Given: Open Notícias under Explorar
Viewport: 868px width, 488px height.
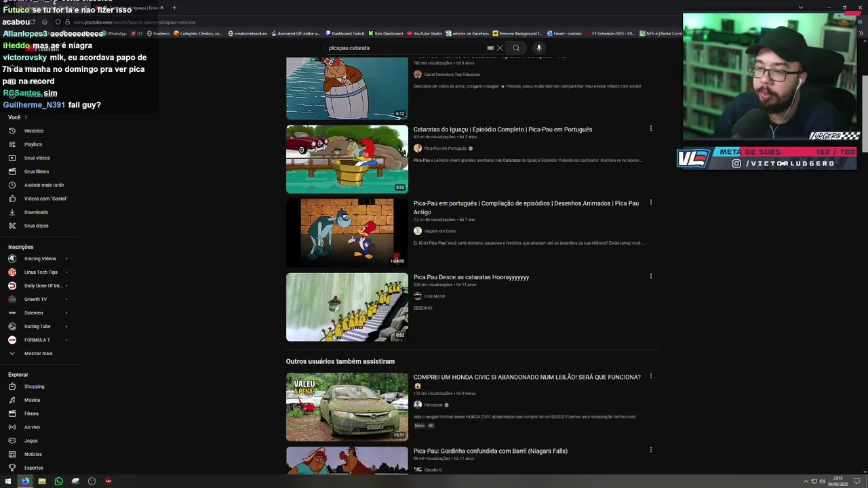Looking at the screenshot, I should click(x=33, y=454).
